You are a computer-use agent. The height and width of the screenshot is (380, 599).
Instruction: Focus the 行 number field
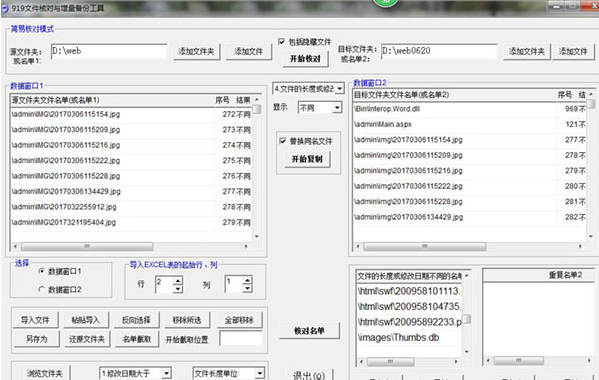click(x=164, y=285)
